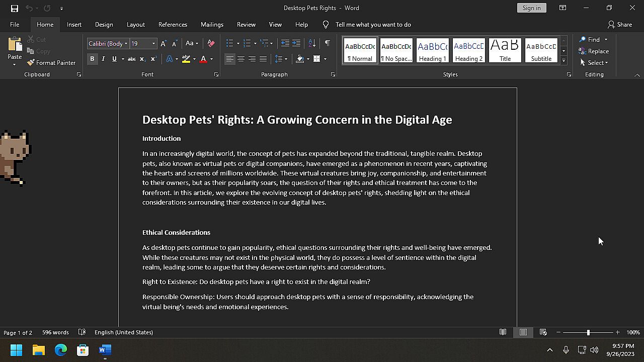Click the Replace button

coord(594,51)
